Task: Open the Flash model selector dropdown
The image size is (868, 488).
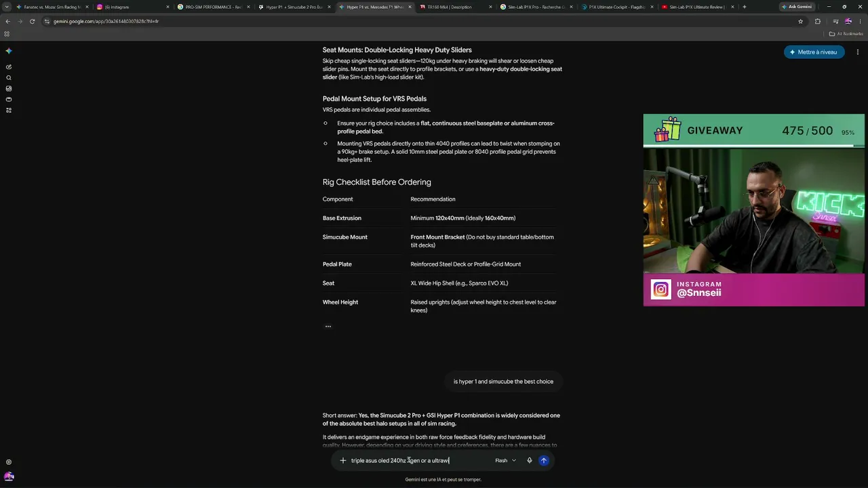Action: [505, 460]
